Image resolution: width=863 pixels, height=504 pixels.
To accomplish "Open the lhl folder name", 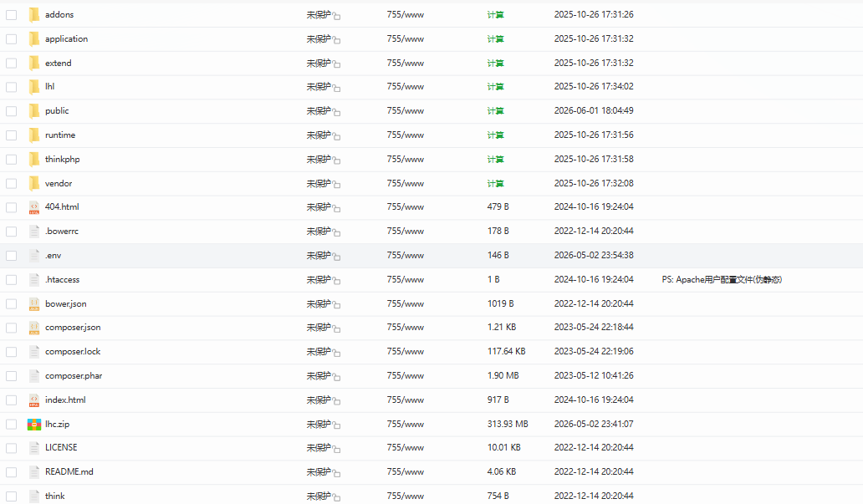I will (x=49, y=86).
